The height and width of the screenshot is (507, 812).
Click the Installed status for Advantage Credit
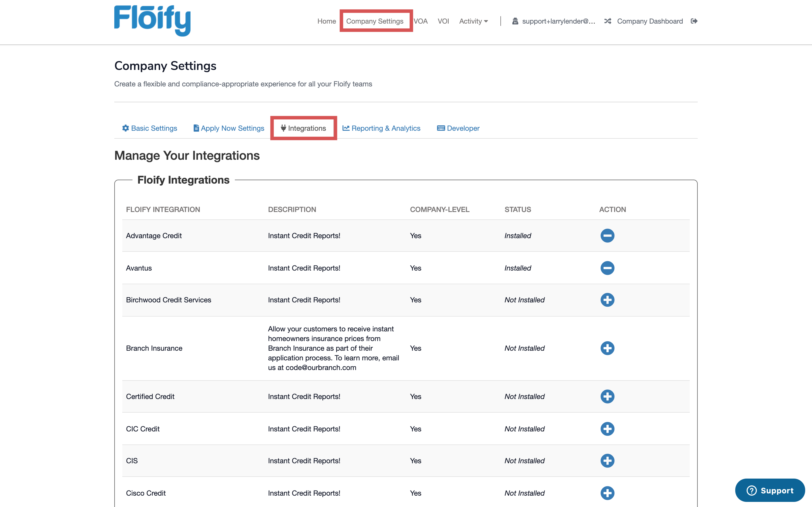click(517, 235)
